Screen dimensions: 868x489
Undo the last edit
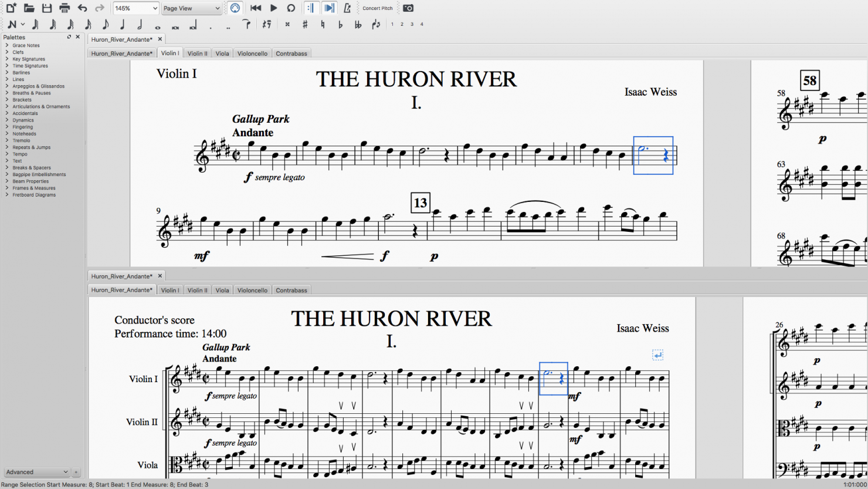[x=82, y=8]
